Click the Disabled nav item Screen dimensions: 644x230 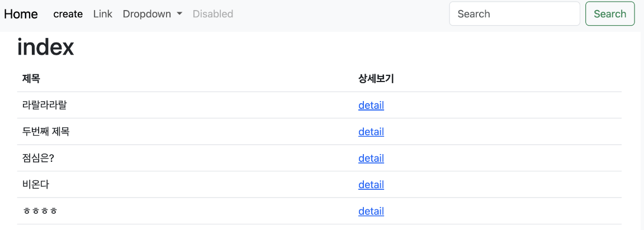point(213,14)
